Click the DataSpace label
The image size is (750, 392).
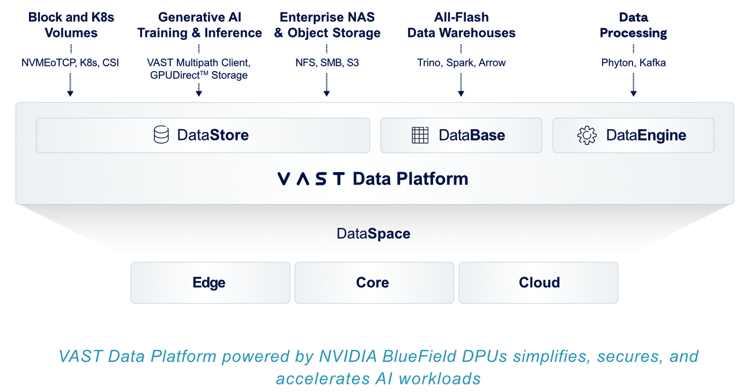click(373, 233)
